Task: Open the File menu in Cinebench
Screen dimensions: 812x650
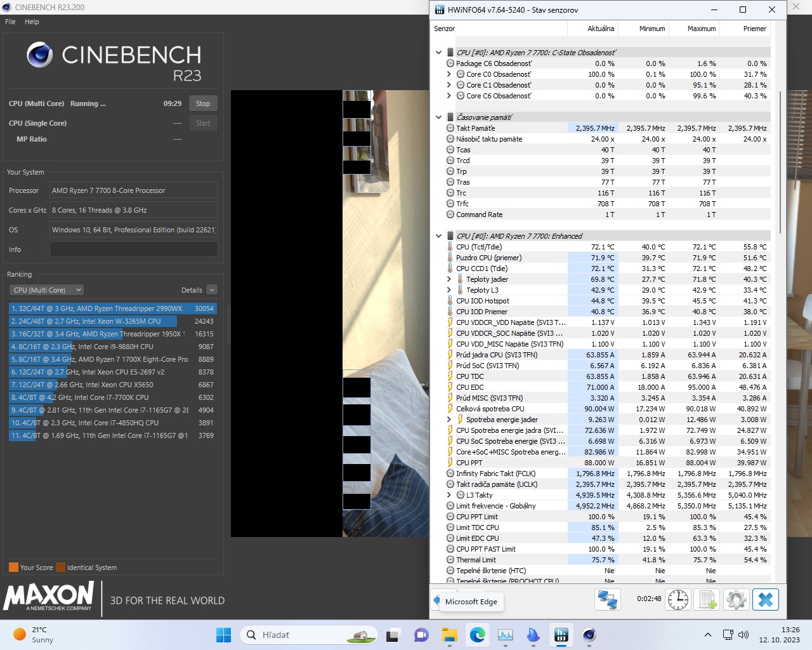Action: (x=10, y=22)
